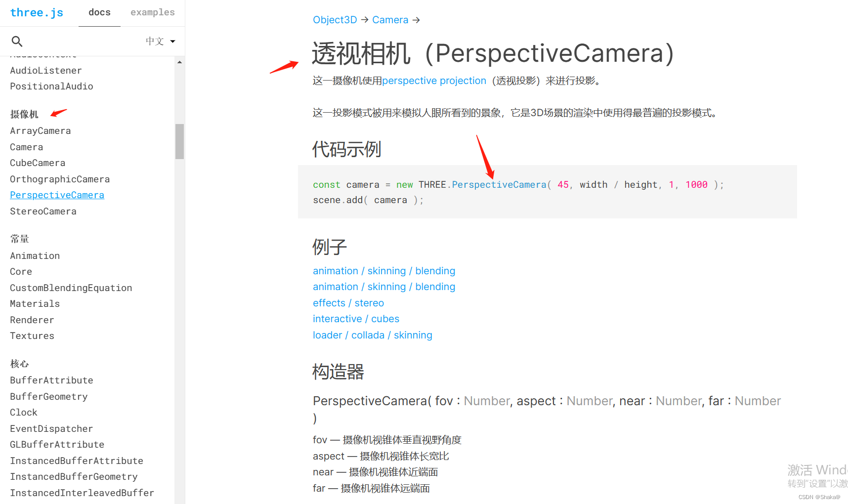Click the 例子 heading
Image resolution: width=848 pixels, height=504 pixels.
[x=330, y=247]
